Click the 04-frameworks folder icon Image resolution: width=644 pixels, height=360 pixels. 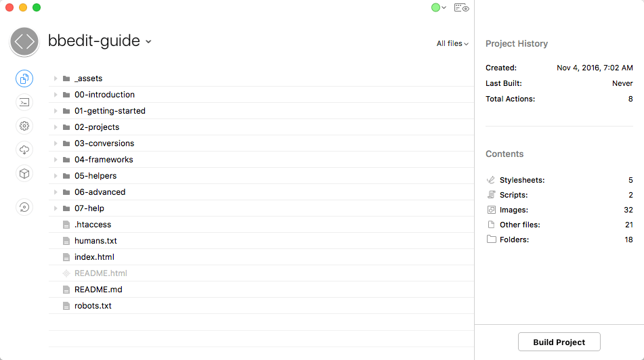(x=66, y=160)
